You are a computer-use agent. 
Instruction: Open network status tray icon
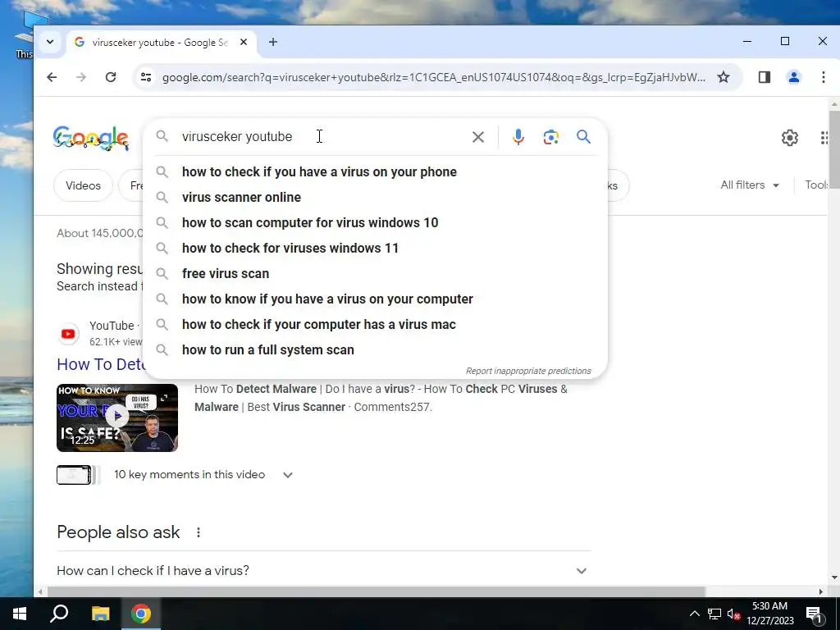[x=714, y=614]
